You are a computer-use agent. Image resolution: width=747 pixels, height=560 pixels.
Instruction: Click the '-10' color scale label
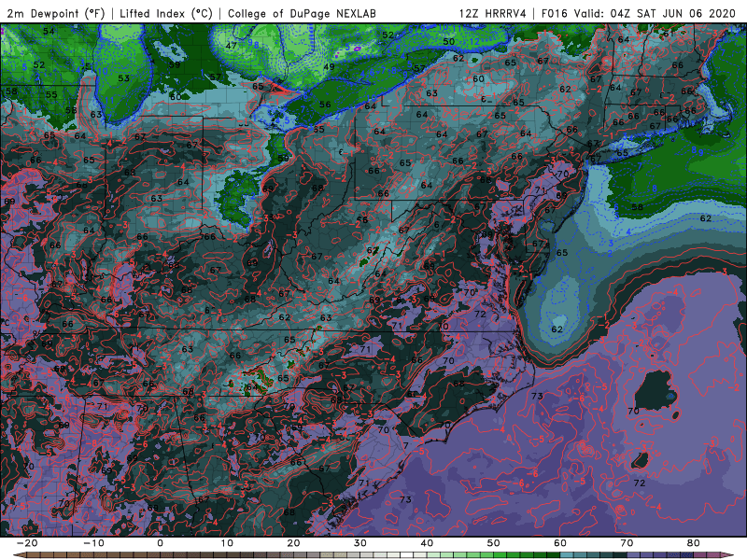[x=93, y=543]
